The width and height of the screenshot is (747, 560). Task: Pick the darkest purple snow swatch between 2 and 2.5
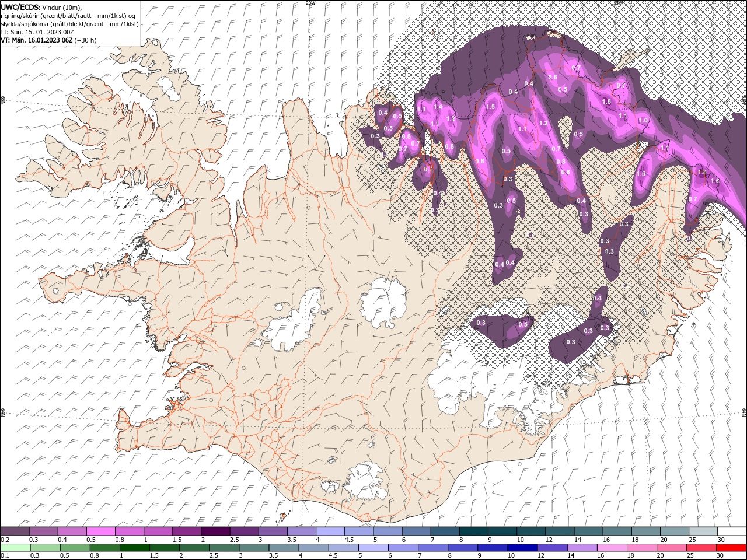(215, 531)
